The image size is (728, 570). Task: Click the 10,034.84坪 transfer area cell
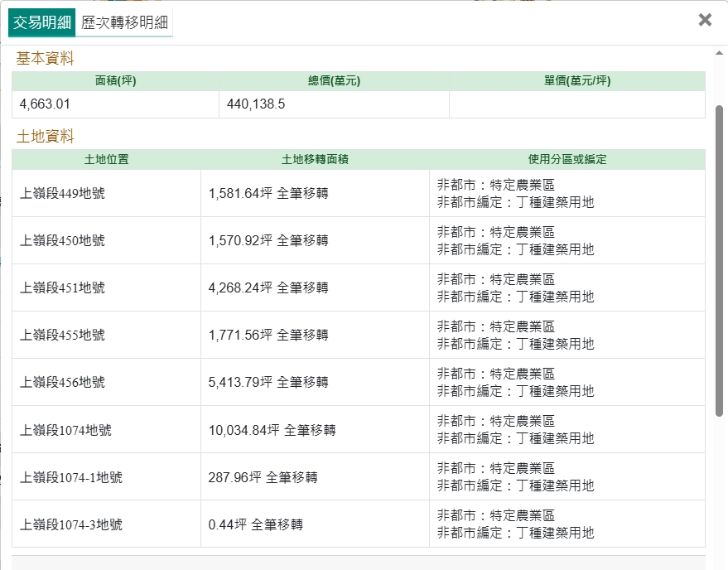(x=272, y=430)
